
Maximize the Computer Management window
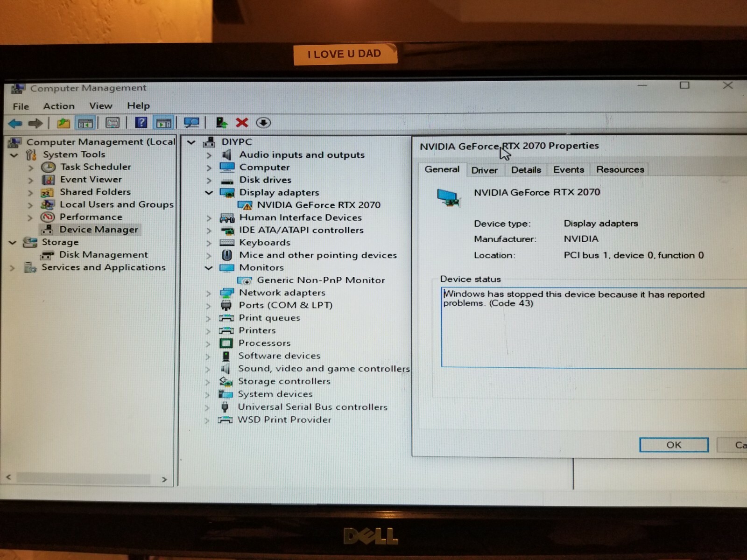click(684, 85)
